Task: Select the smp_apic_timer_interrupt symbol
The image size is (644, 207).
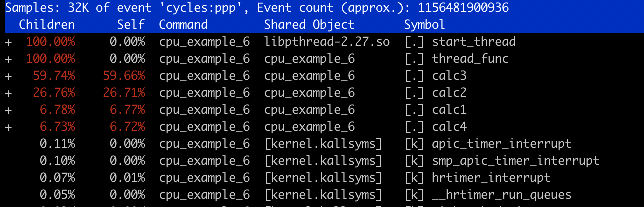Action: [516, 161]
